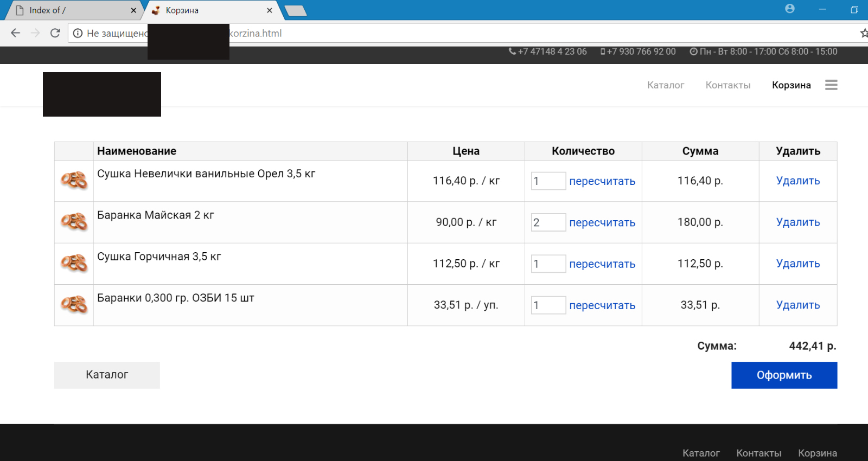868x461 pixels.
Task: Open the Chrome profile avatar icon
Action: pyautogui.click(x=790, y=9)
